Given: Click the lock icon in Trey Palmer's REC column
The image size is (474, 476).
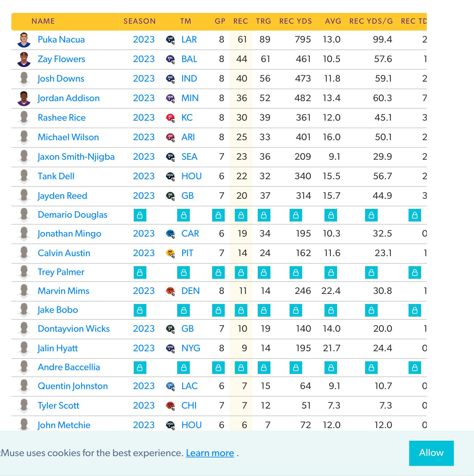Looking at the screenshot, I should point(241,273).
